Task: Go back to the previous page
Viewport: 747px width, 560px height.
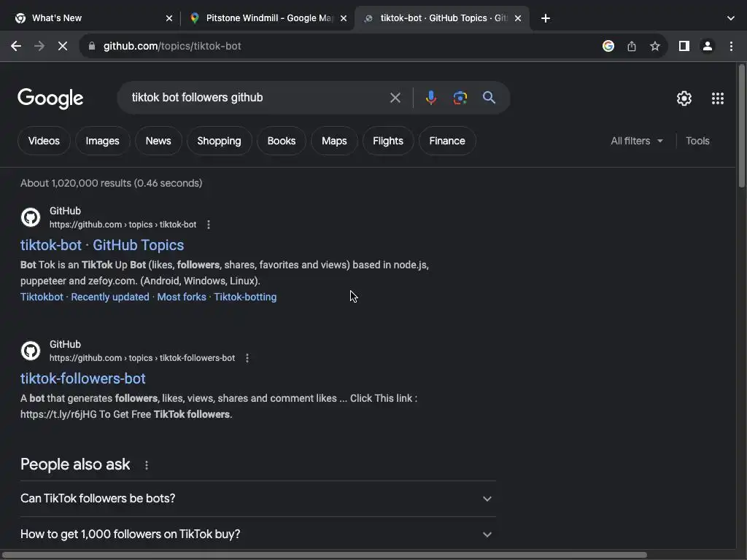Action: pyautogui.click(x=16, y=46)
